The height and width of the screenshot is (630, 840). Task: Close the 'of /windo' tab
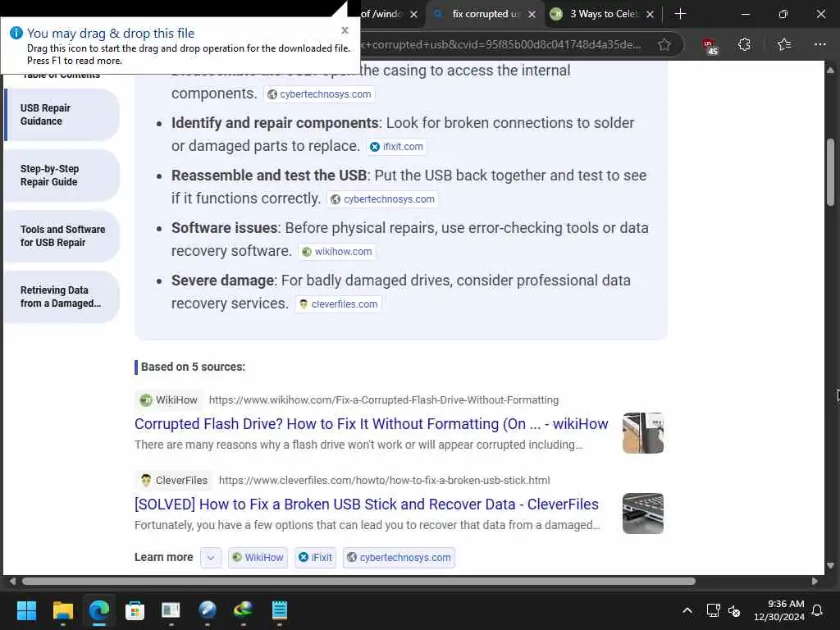(413, 15)
